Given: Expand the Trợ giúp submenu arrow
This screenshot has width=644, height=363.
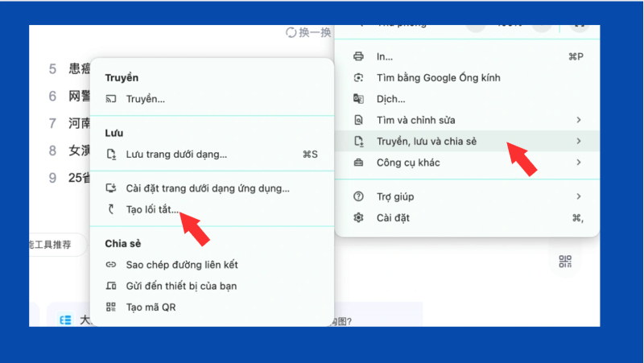Looking at the screenshot, I should (579, 196).
